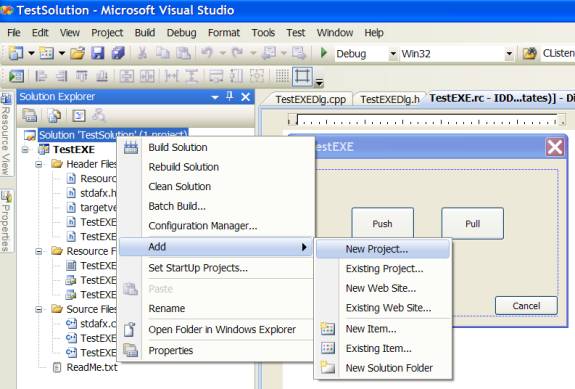The width and height of the screenshot is (575, 389).
Task: Click the Align Bottoms icon
Action: click(102, 76)
